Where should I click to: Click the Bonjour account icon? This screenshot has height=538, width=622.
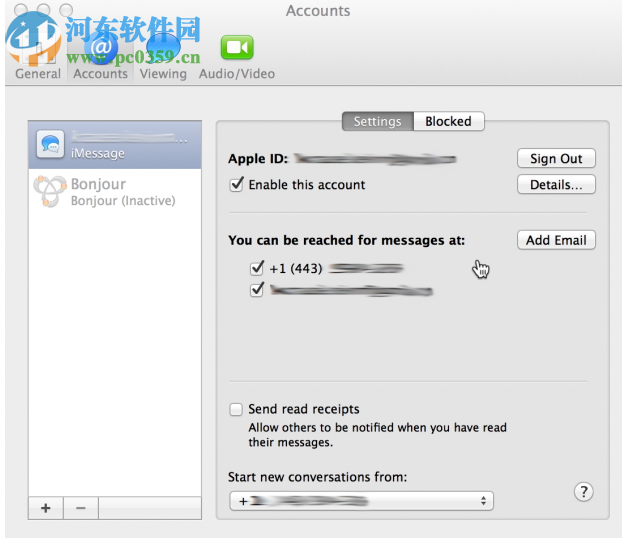point(50,192)
